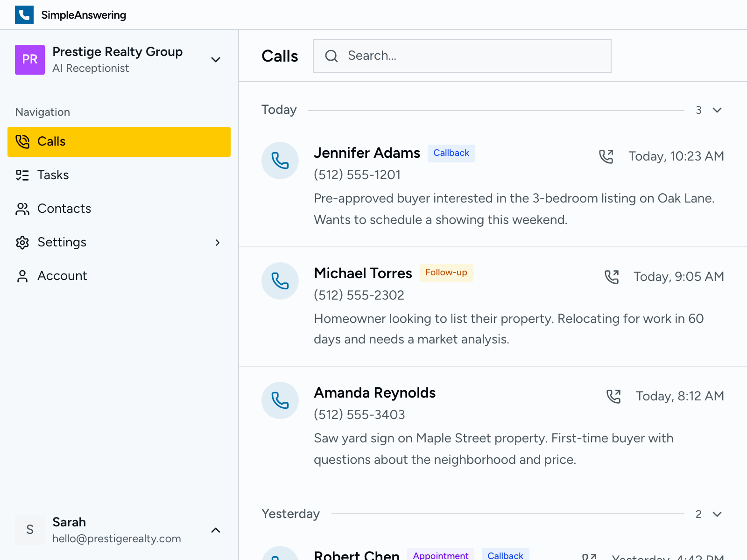Click the person icon beside Account
Screen dimensions: 747x560
point(22,276)
